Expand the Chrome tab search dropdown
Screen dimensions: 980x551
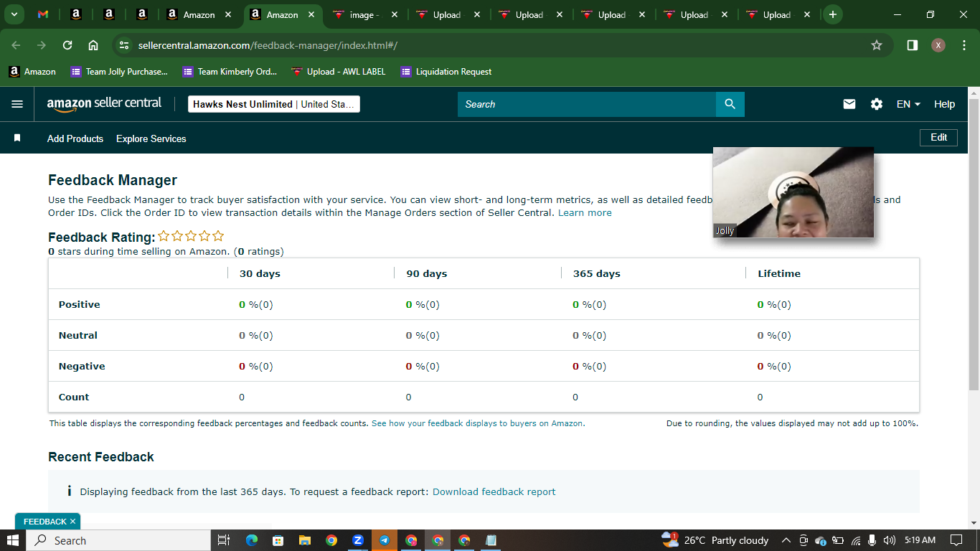point(14,14)
